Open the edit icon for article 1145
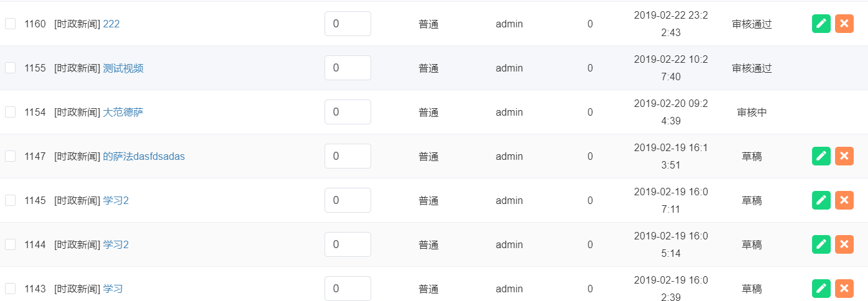The width and height of the screenshot is (868, 301). pyautogui.click(x=821, y=200)
